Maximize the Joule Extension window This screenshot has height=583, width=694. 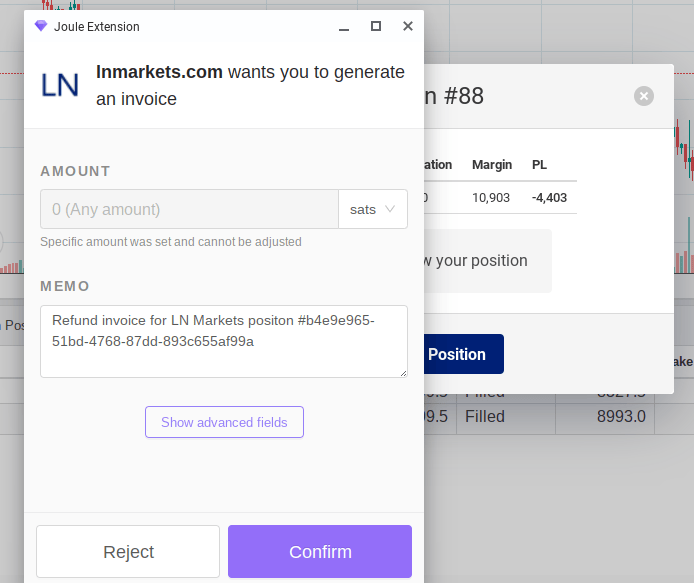[x=376, y=26]
